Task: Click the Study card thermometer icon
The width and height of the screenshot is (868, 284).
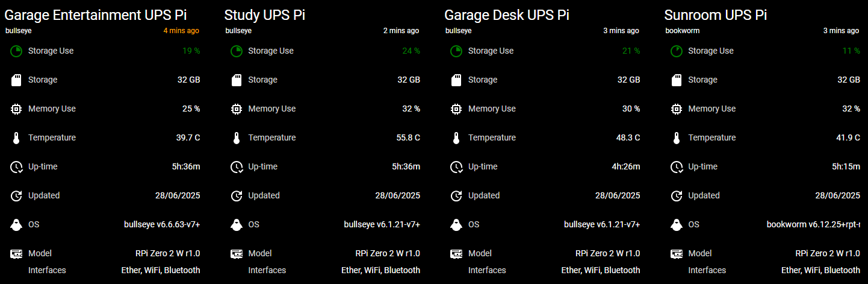Action: point(237,138)
